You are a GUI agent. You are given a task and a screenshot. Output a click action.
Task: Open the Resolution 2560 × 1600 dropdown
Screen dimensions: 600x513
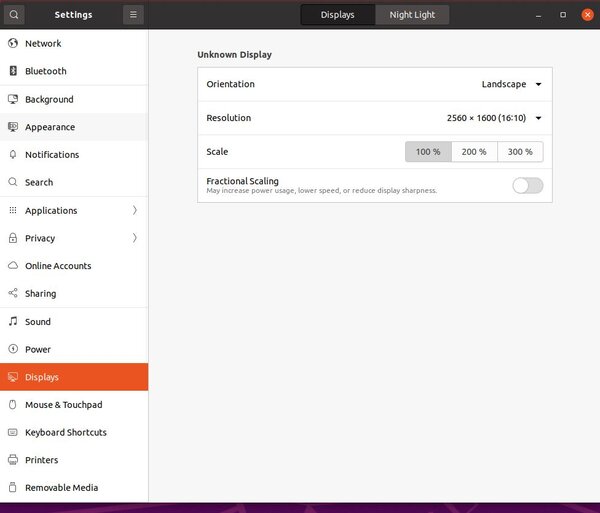pyautogui.click(x=494, y=118)
